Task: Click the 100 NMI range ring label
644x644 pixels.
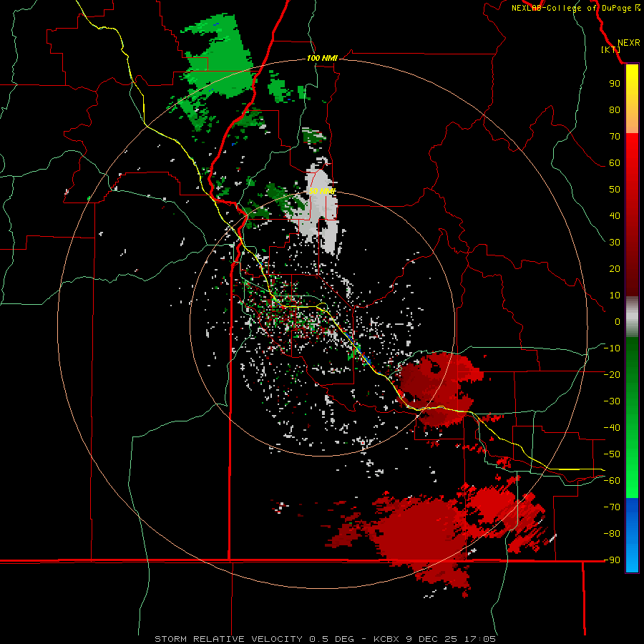Action: [322, 59]
